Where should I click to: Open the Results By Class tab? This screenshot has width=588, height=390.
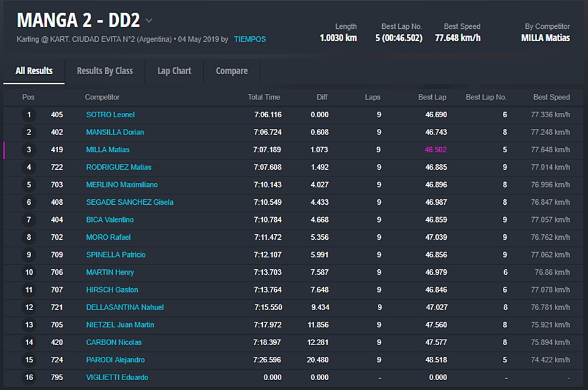click(105, 71)
